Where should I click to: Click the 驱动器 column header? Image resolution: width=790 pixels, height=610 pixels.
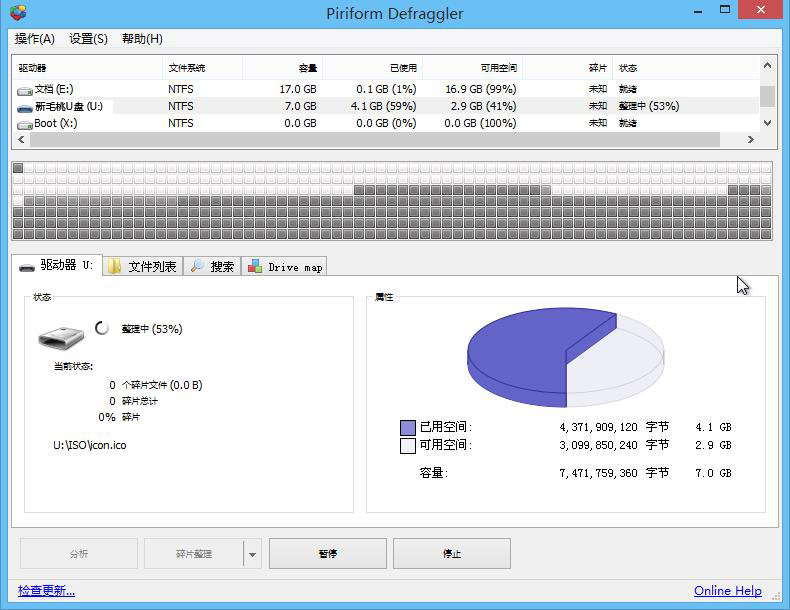click(87, 68)
